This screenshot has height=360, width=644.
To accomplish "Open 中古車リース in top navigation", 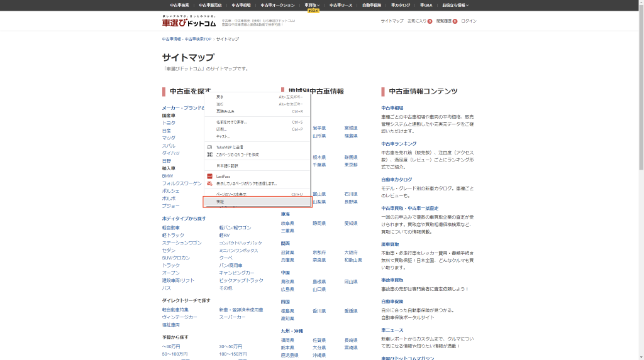I will (x=340, y=5).
